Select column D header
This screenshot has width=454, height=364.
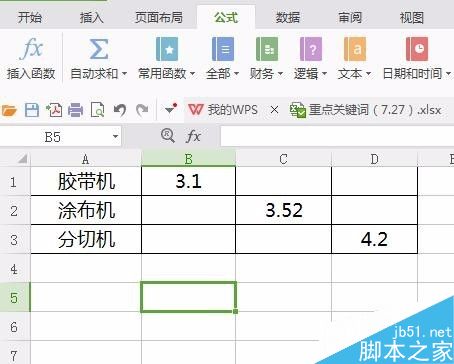click(x=374, y=159)
